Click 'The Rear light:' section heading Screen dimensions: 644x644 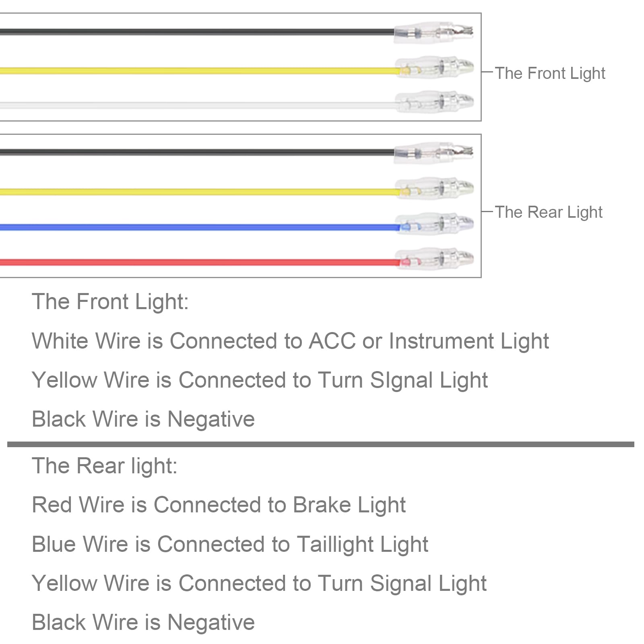tap(105, 466)
